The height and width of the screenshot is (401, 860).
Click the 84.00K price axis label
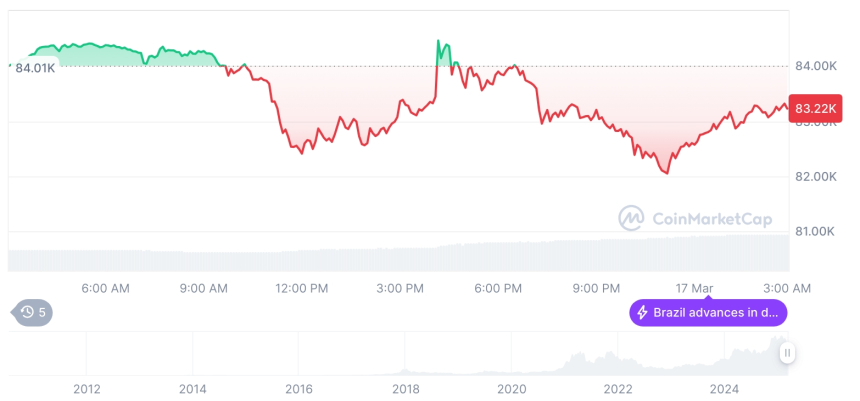[815, 66]
